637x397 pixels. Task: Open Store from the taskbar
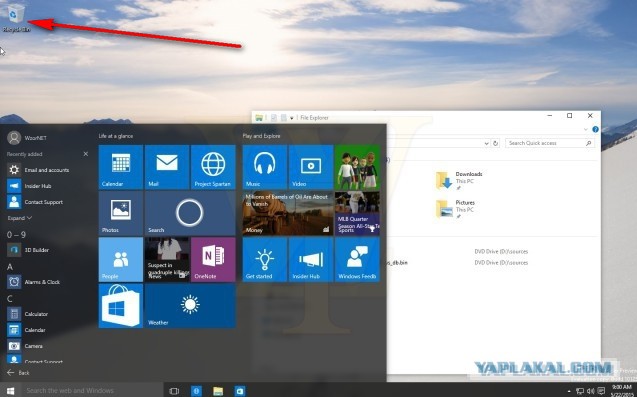click(240, 391)
